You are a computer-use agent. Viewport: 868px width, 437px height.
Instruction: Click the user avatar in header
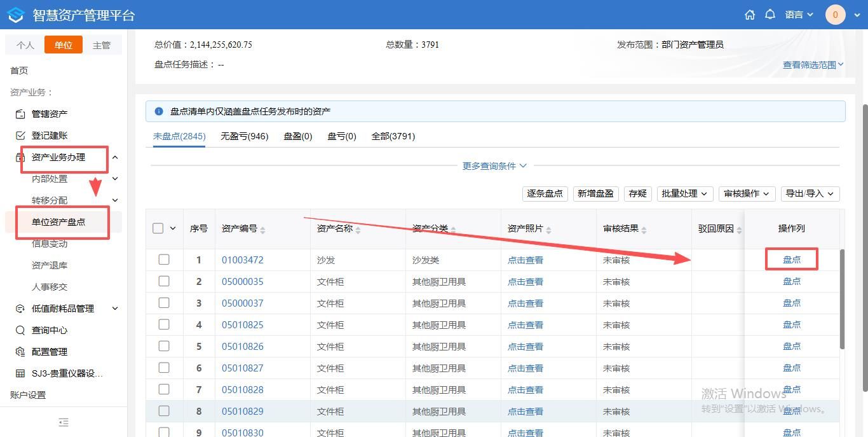835,15
